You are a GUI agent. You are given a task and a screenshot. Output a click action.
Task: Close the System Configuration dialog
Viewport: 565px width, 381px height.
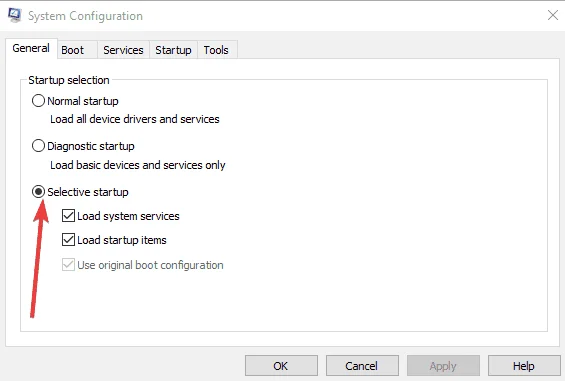coord(553,15)
